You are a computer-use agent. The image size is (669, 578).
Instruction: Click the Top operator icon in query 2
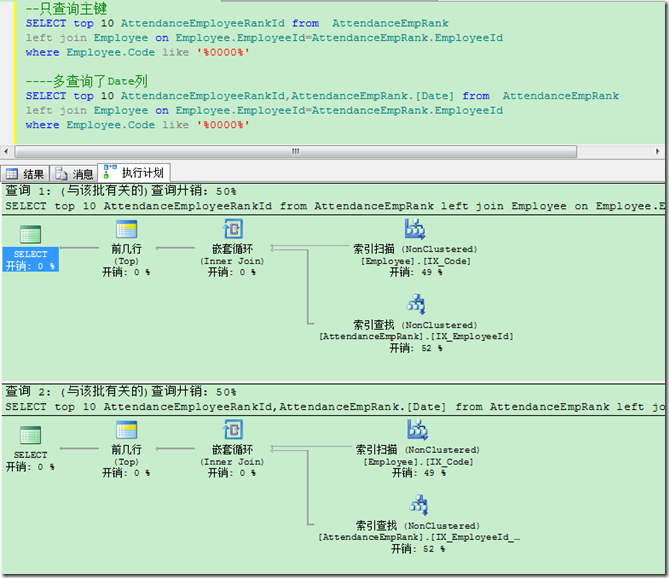click(x=126, y=430)
